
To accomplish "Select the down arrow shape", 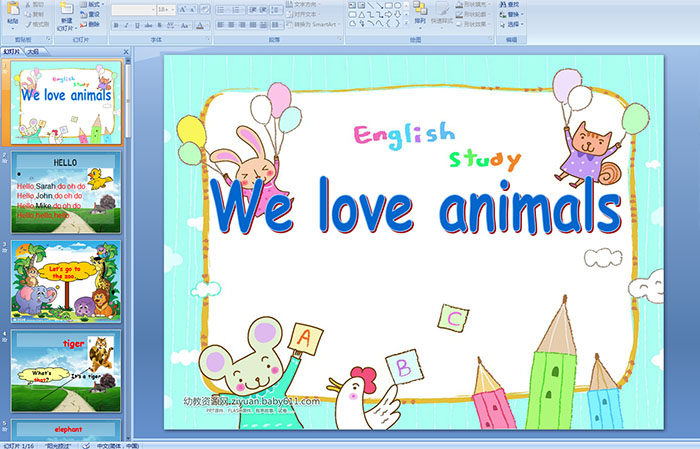I will click(x=397, y=14).
